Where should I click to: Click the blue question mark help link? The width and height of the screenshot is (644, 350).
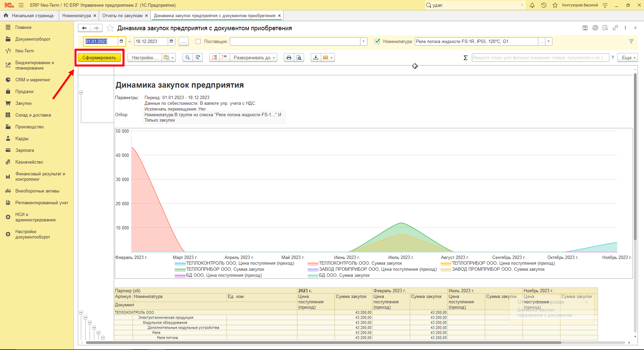pos(613,58)
